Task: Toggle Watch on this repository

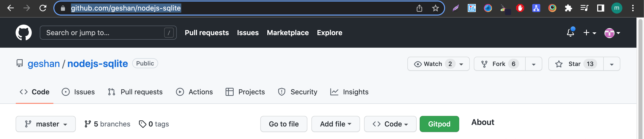Action: tap(438, 64)
